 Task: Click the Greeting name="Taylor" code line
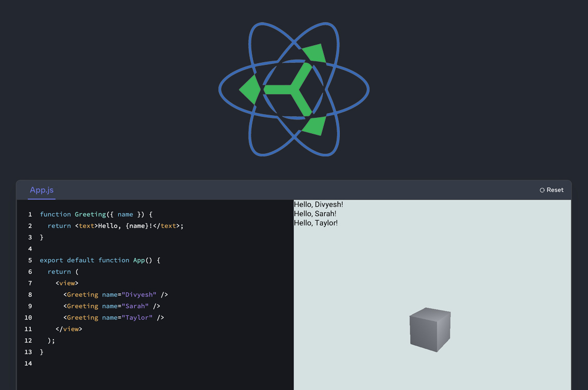click(x=114, y=317)
